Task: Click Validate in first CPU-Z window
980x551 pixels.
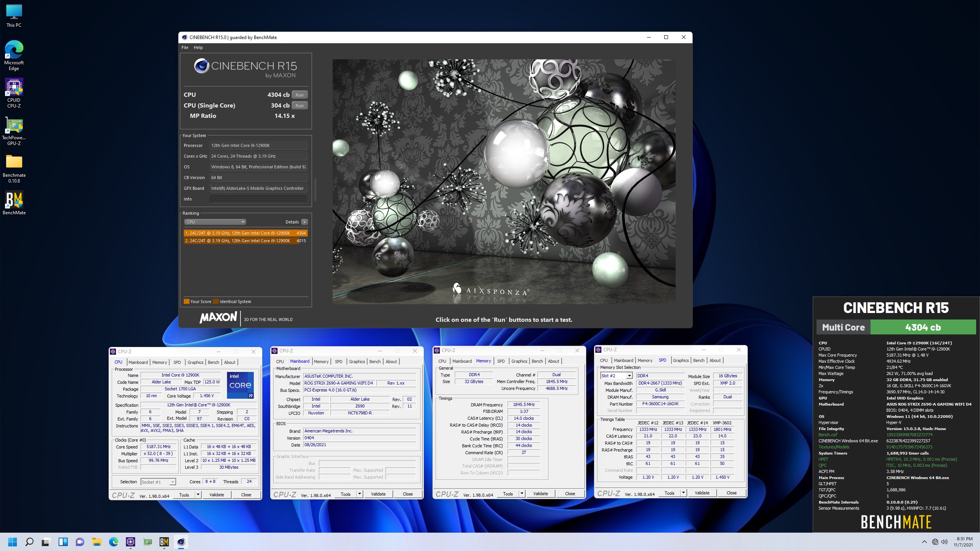Action: (x=217, y=495)
